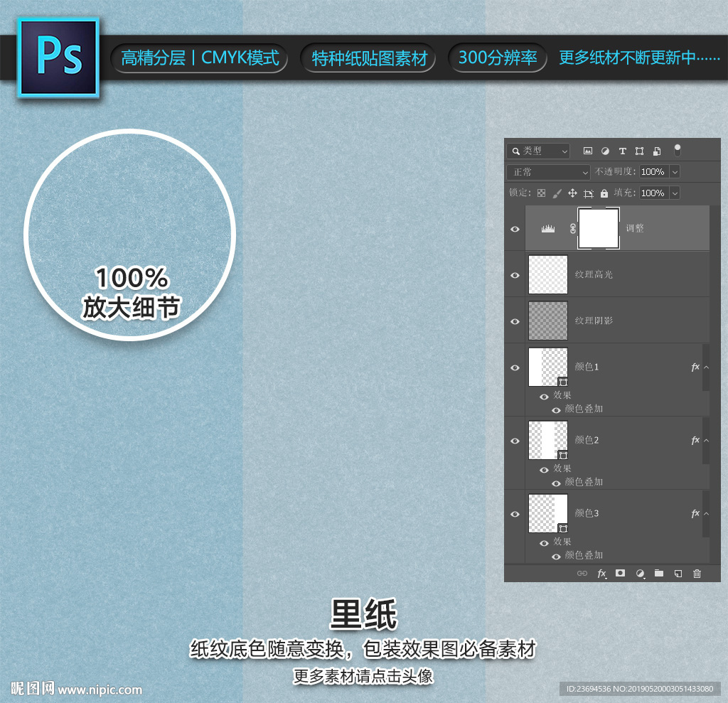Click the 300分辨率 pill label
The height and width of the screenshot is (703, 728).
pyautogui.click(x=498, y=58)
